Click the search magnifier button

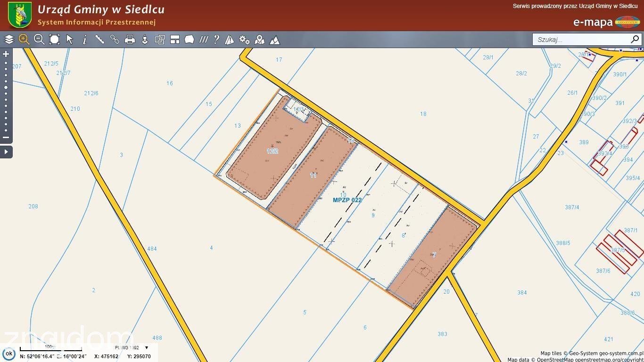tap(635, 39)
